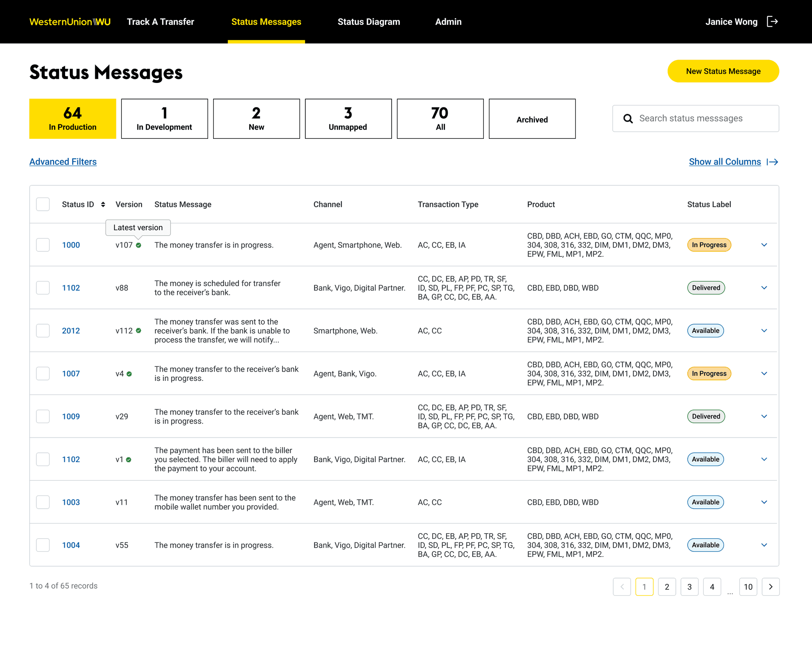Open the Status Diagram tab

[368, 22]
